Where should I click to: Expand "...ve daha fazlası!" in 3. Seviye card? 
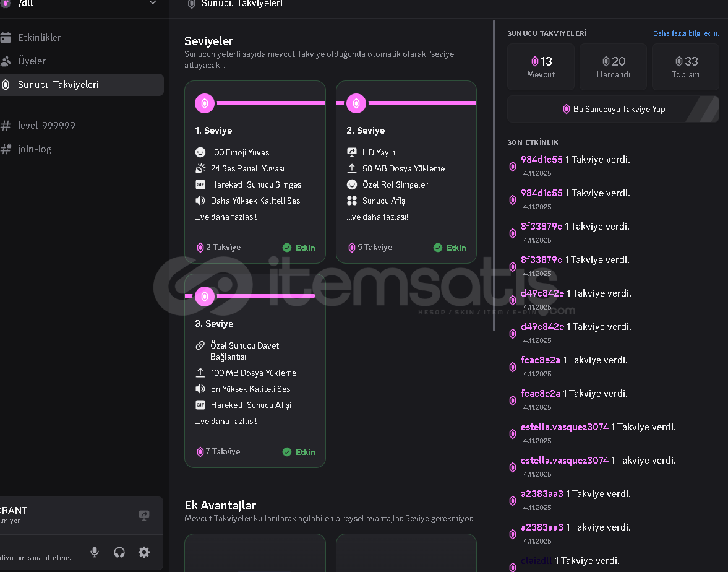click(x=226, y=422)
